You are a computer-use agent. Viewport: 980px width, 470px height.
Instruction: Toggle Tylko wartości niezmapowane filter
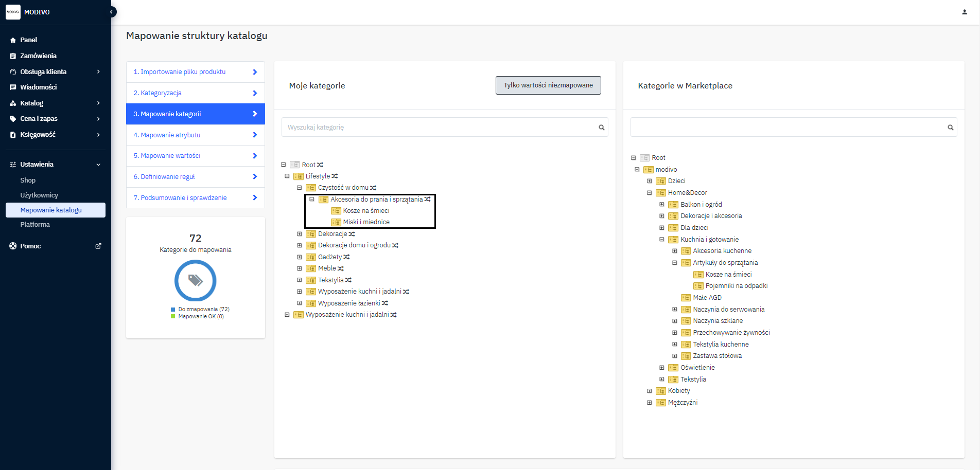click(548, 85)
